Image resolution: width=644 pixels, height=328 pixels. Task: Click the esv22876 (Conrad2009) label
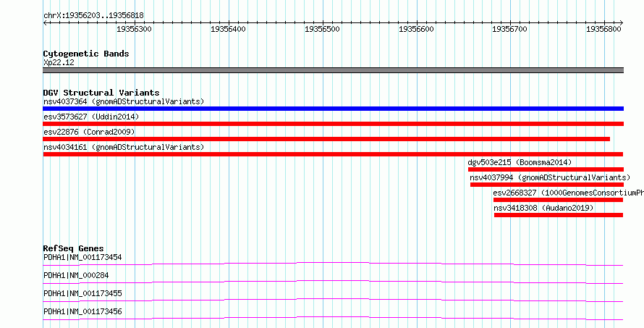(89, 132)
